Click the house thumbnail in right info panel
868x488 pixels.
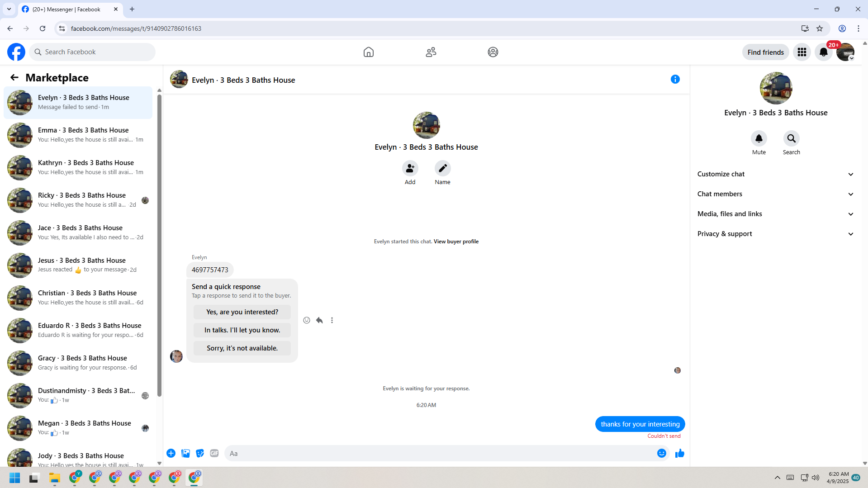(776, 88)
